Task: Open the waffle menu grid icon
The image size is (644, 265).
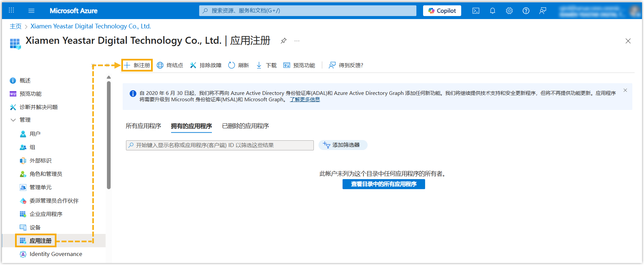Action: (11, 10)
